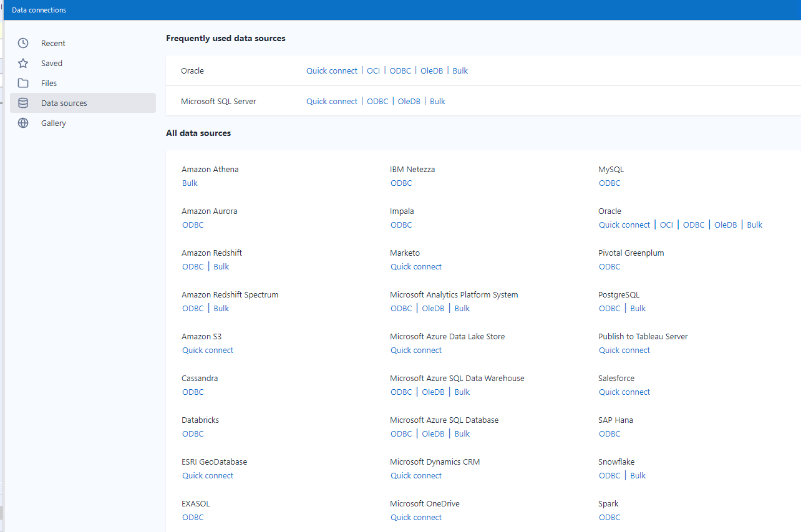Image resolution: width=801 pixels, height=532 pixels.
Task: Open Bulk connection for Amazon Athena
Action: click(190, 183)
